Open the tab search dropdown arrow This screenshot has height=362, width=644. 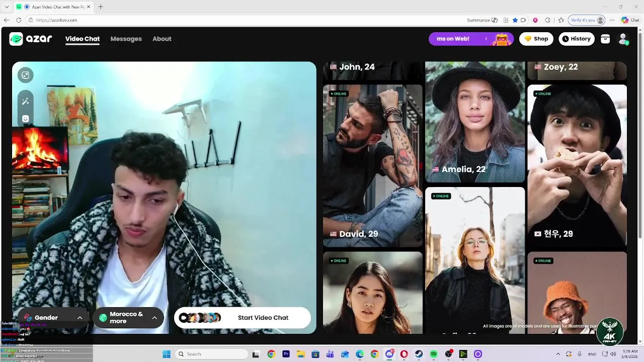6,7
